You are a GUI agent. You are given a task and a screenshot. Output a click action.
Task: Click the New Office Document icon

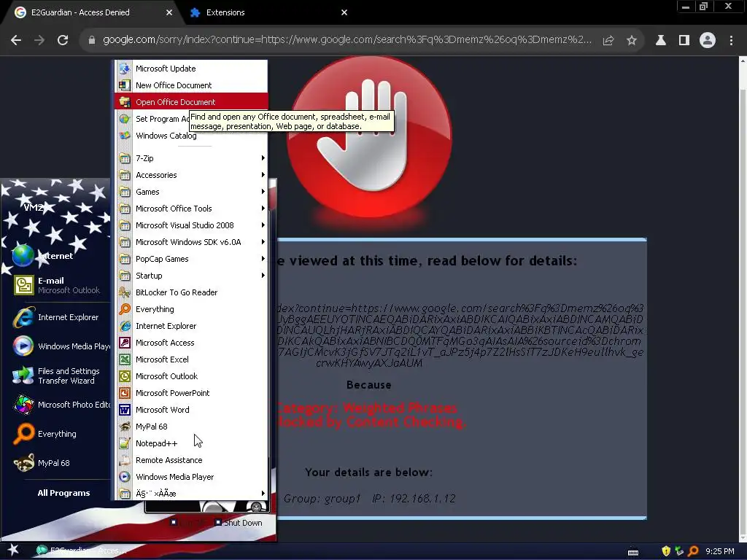[x=124, y=85]
